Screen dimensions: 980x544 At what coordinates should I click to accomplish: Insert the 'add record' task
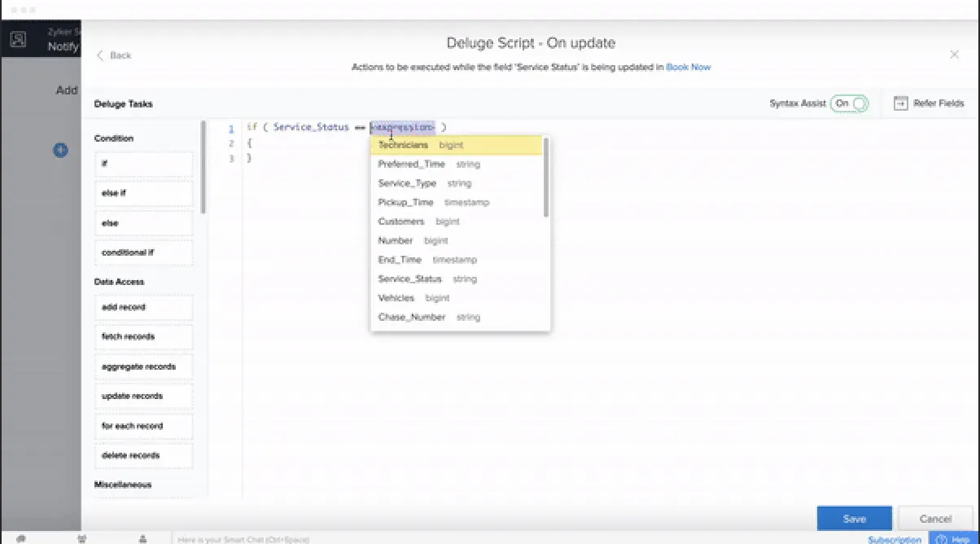(x=144, y=307)
